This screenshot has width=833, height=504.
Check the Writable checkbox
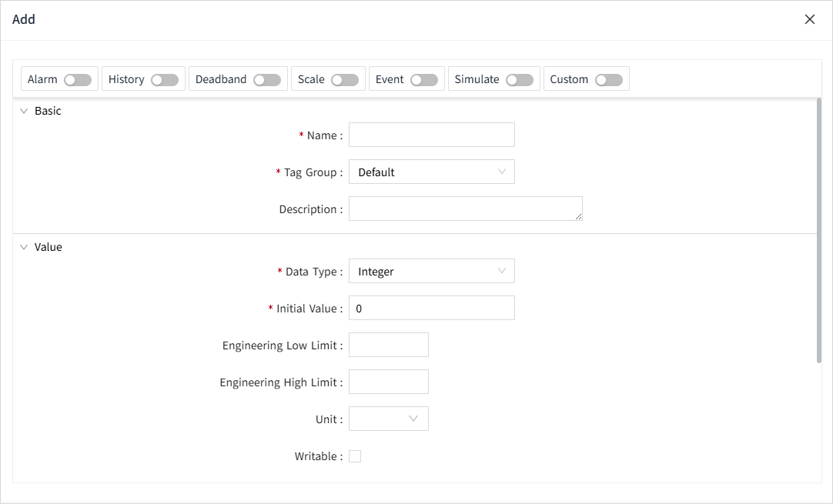[355, 456]
